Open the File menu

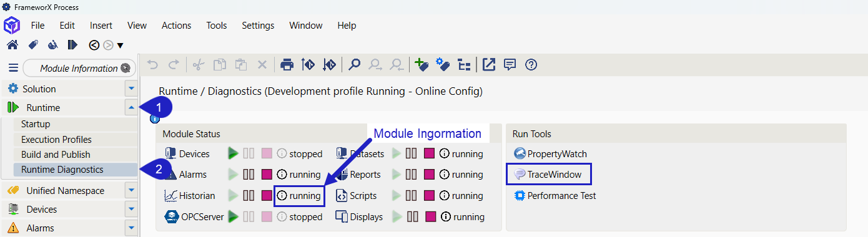coord(38,26)
